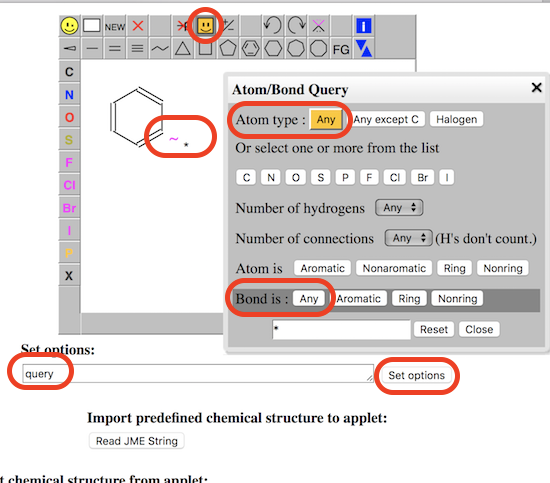Set Atom is Nonaromatic

click(394, 268)
